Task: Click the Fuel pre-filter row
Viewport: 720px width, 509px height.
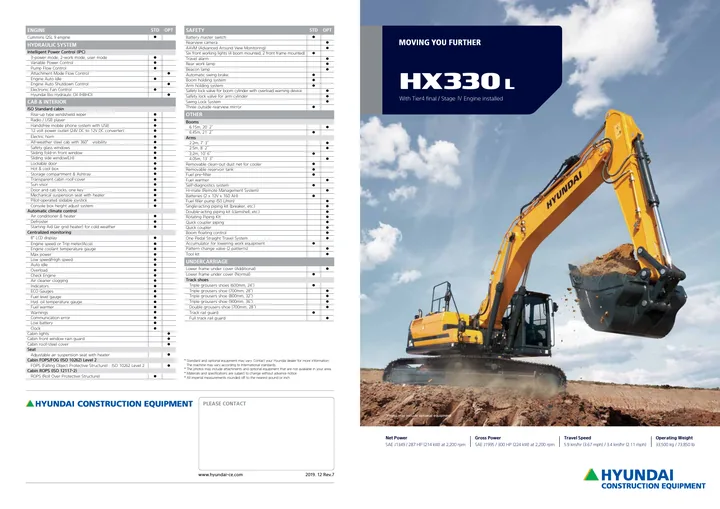Action: pyautogui.click(x=259, y=175)
